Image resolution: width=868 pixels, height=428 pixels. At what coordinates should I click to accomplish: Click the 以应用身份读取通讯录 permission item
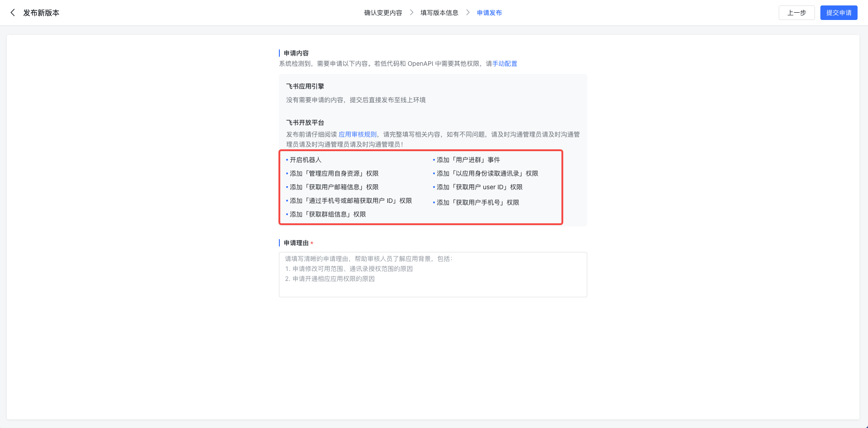coord(487,173)
